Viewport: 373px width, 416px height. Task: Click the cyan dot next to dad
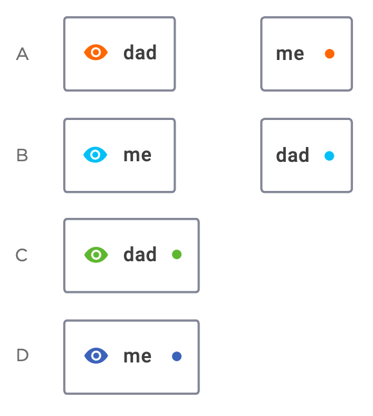[329, 156]
